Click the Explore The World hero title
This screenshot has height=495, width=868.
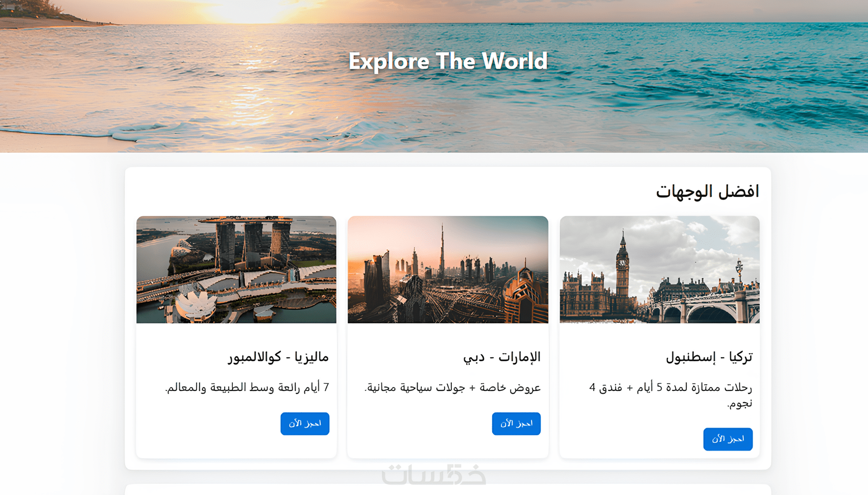[448, 61]
